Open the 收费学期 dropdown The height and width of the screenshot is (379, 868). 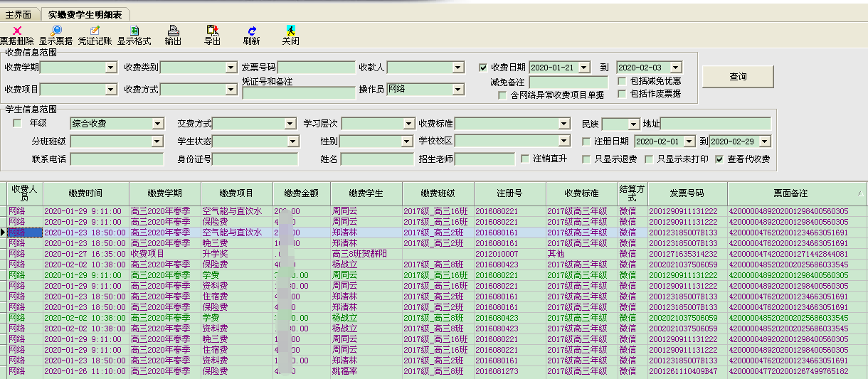pyautogui.click(x=110, y=68)
